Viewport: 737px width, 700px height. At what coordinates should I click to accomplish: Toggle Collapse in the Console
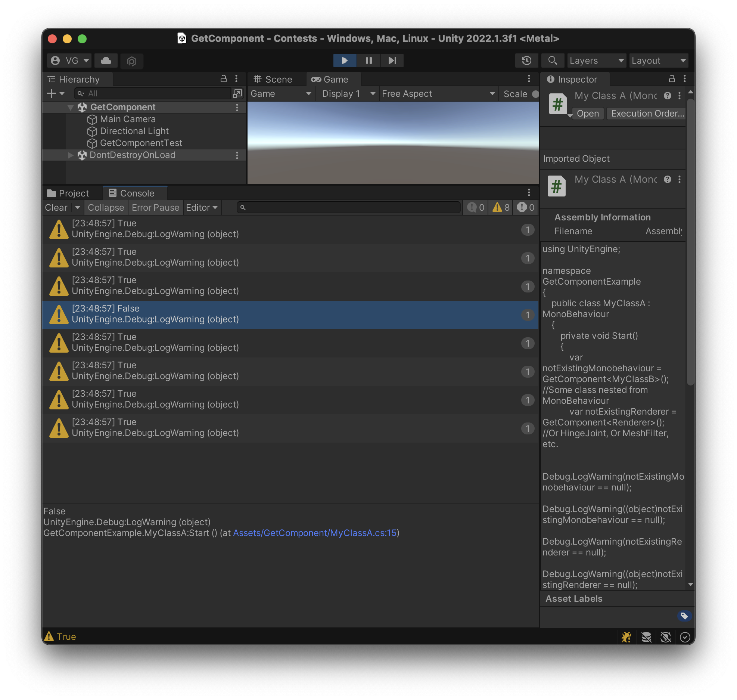(106, 208)
